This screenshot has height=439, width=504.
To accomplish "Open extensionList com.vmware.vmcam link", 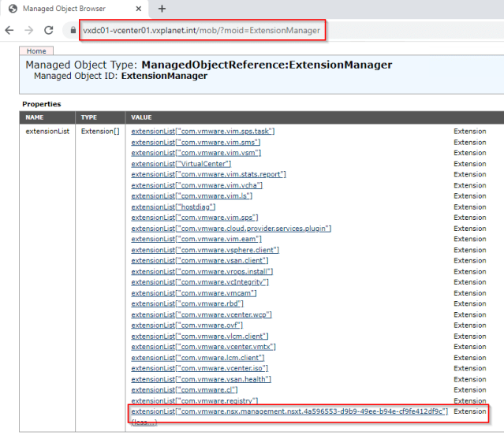I will pyautogui.click(x=194, y=293).
